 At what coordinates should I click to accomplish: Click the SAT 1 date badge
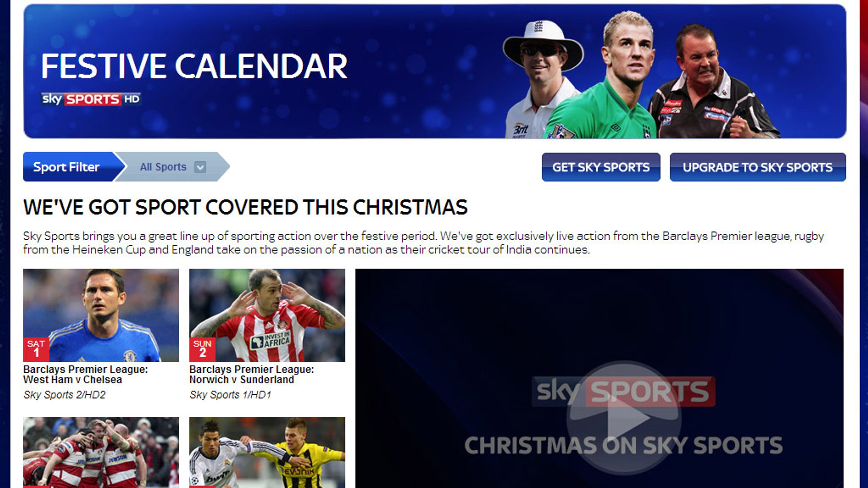pos(36,349)
